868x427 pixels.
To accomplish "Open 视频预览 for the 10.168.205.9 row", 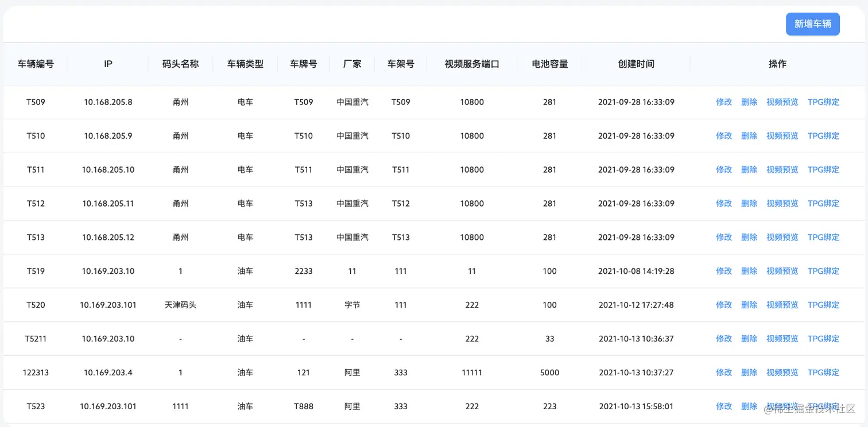I will (x=782, y=136).
